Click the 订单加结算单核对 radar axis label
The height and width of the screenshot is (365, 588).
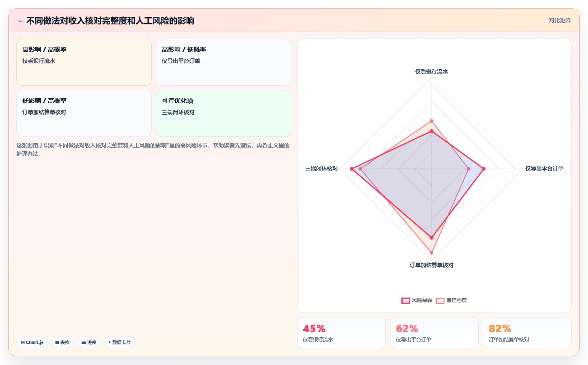click(x=432, y=265)
